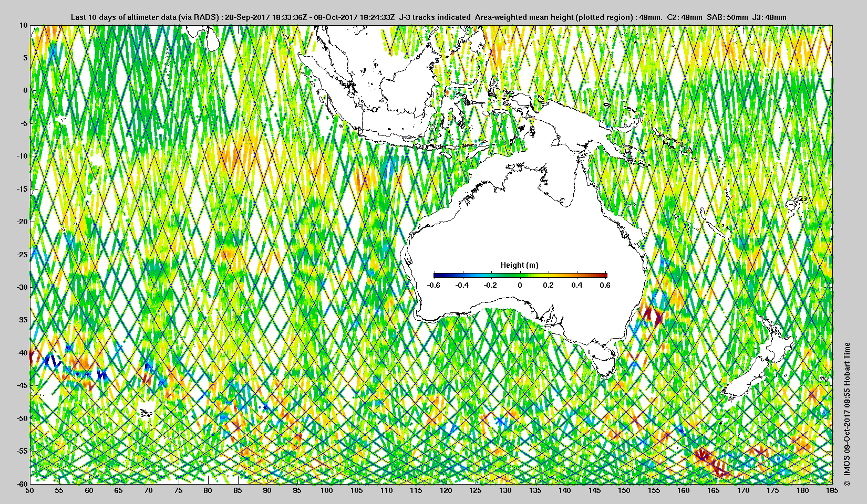Click the colorbar tick label '-0.2'
The width and height of the screenshot is (867, 504).
491,285
